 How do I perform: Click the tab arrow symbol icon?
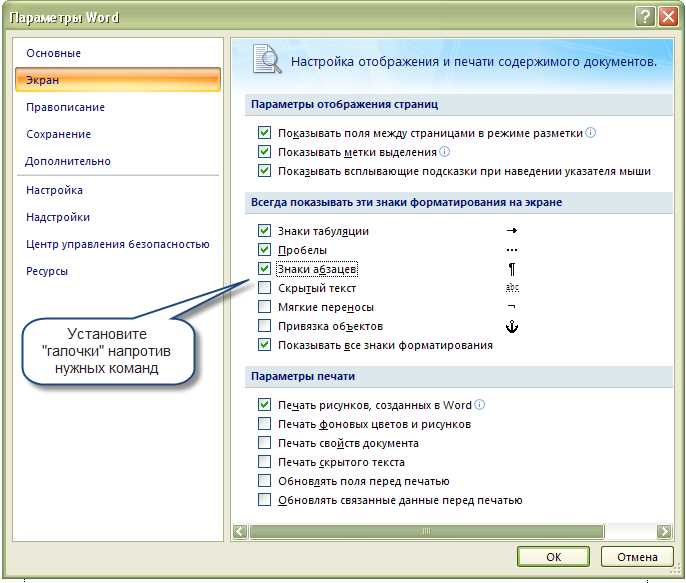click(x=511, y=230)
